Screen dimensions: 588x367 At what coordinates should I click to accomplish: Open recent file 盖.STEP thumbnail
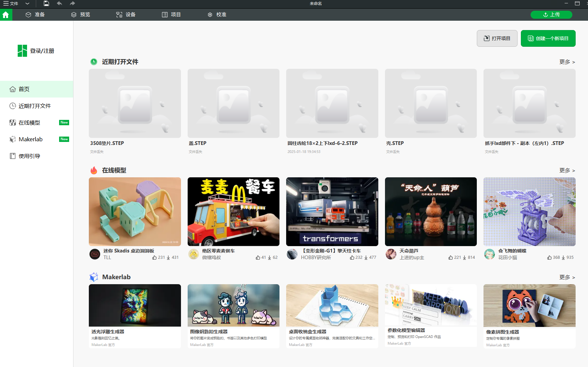[233, 103]
